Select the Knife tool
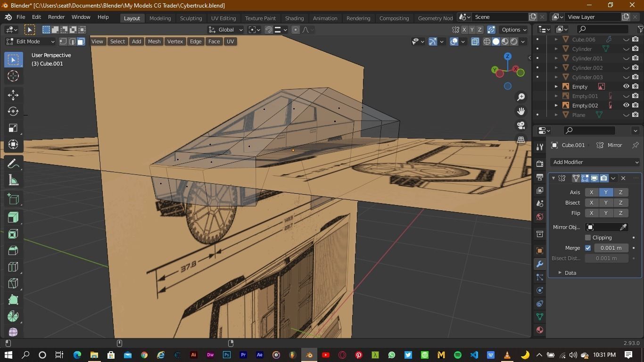Image resolution: width=644 pixels, height=362 pixels. pyautogui.click(x=13, y=283)
